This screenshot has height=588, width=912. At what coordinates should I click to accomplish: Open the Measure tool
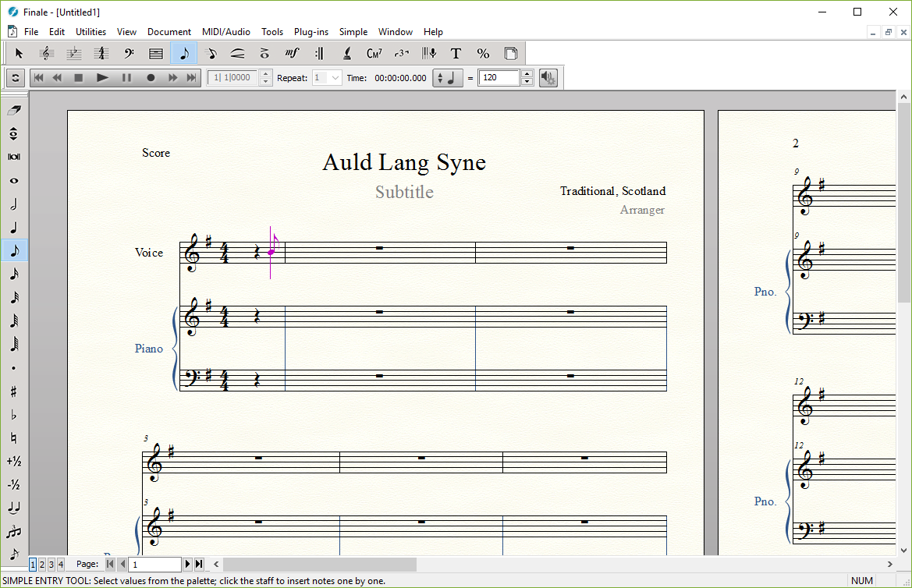point(156,54)
